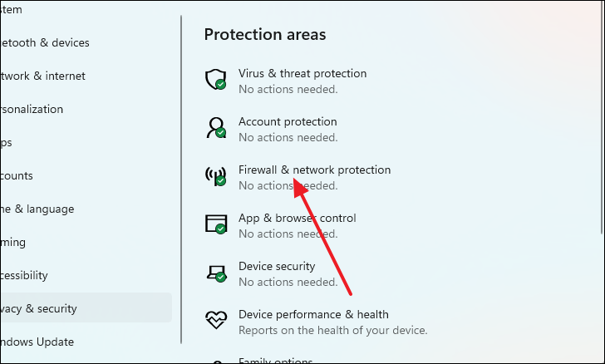Open Device performance & health

[x=313, y=315]
